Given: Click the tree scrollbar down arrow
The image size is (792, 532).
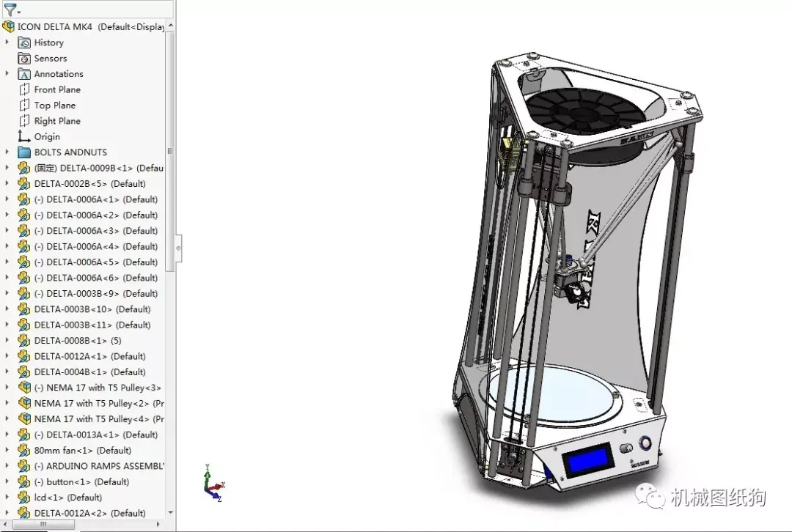Looking at the screenshot, I should (171, 512).
